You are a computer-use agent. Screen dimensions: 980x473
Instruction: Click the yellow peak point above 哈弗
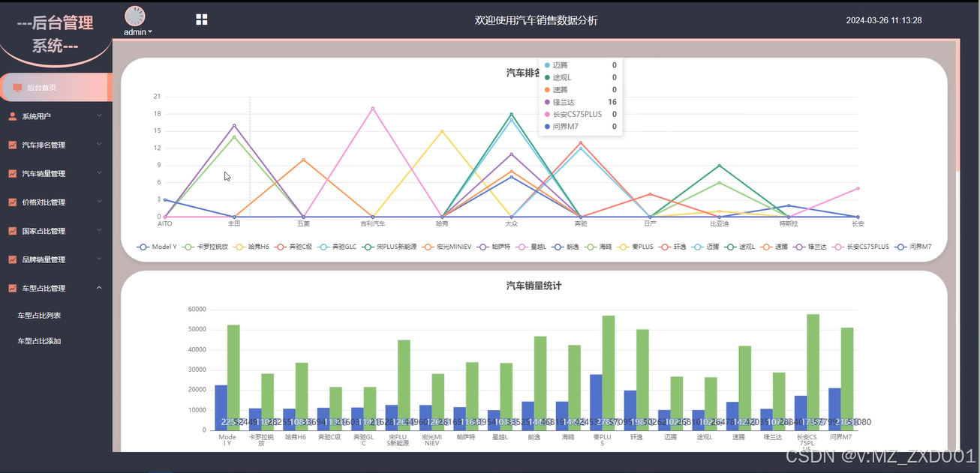pos(442,131)
